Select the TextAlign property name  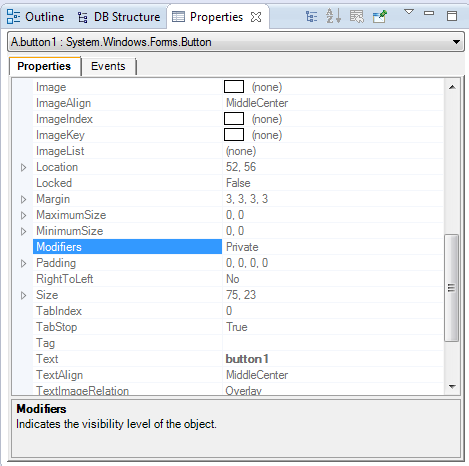(x=59, y=375)
